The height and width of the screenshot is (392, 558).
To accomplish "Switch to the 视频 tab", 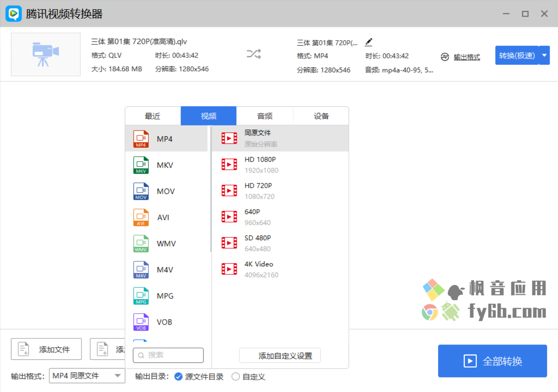I will [209, 116].
